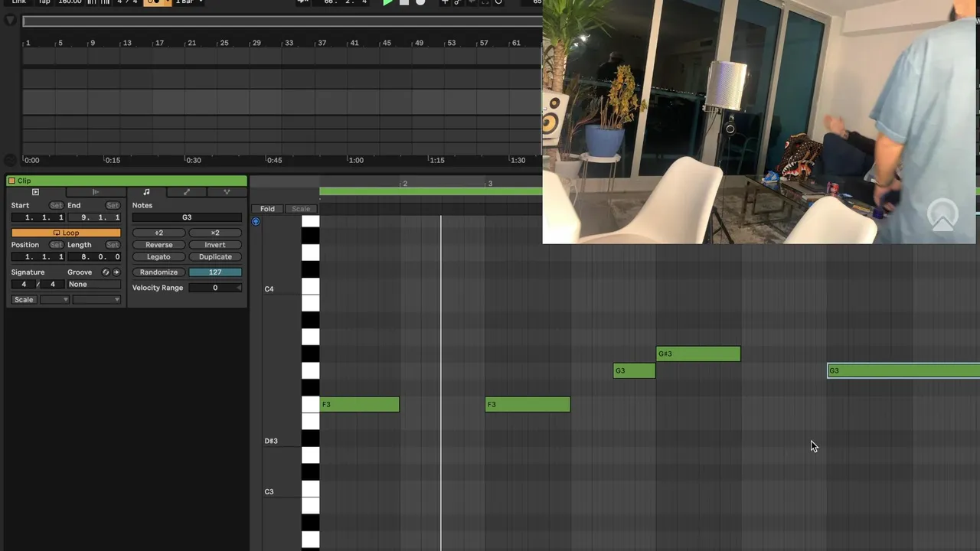
Task: Click the Notes pitch field showing G3
Action: (187, 217)
